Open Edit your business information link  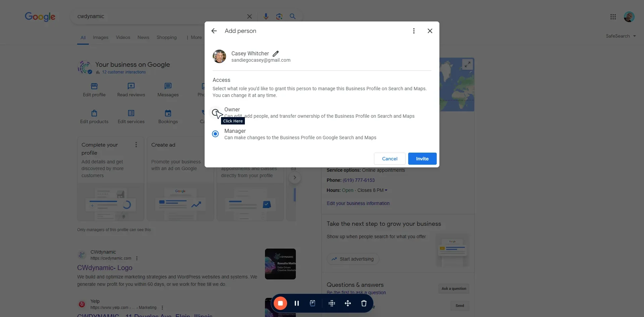pyautogui.click(x=358, y=203)
